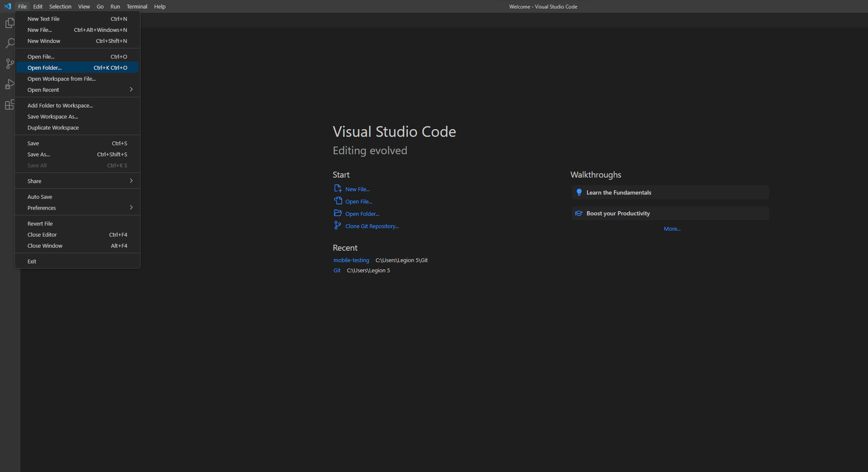This screenshot has width=868, height=472.
Task: Select the Search icon in activity bar
Action: 10,43
